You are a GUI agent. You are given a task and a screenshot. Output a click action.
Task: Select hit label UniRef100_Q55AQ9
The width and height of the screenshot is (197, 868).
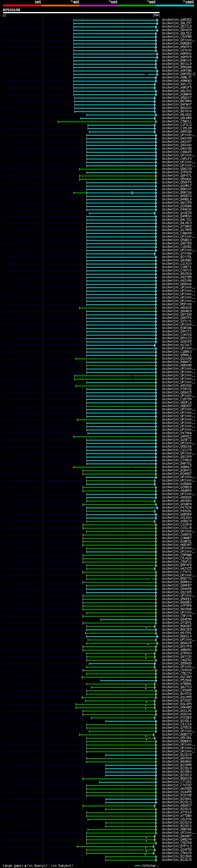(177, 663)
